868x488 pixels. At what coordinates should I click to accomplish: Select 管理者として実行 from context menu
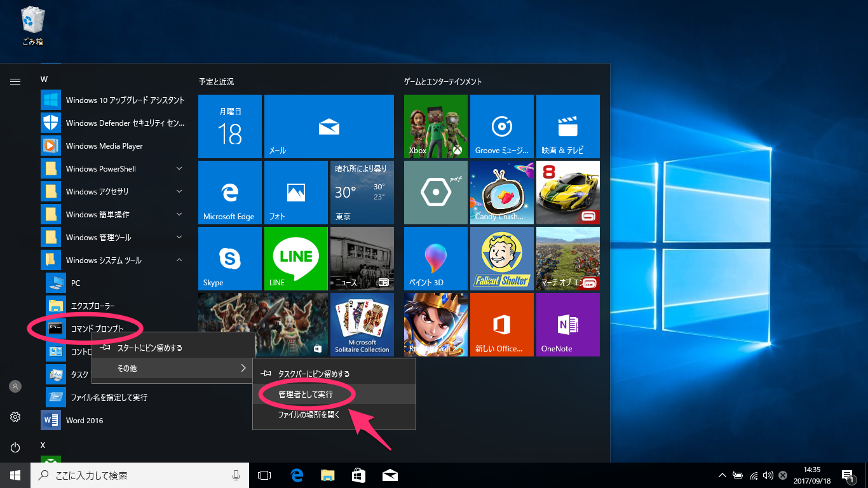306,395
